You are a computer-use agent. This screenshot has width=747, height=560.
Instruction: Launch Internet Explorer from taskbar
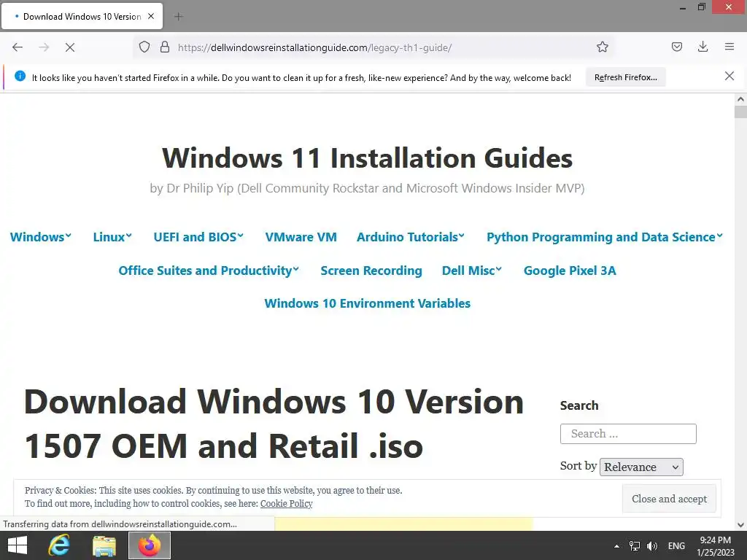pos(59,545)
